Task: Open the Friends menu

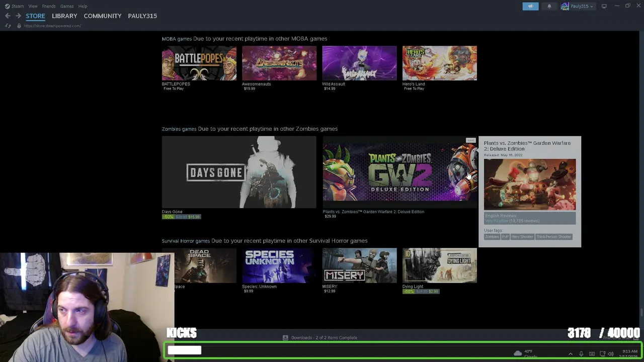Action: point(49,6)
